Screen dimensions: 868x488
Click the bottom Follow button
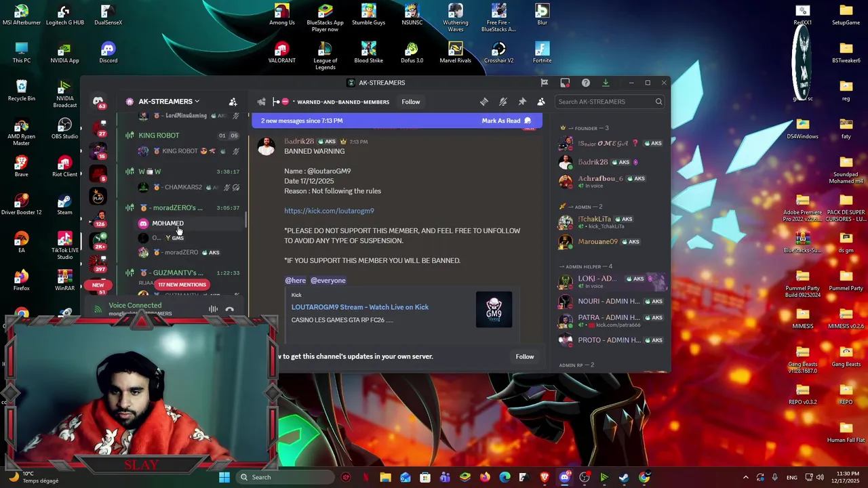point(525,357)
